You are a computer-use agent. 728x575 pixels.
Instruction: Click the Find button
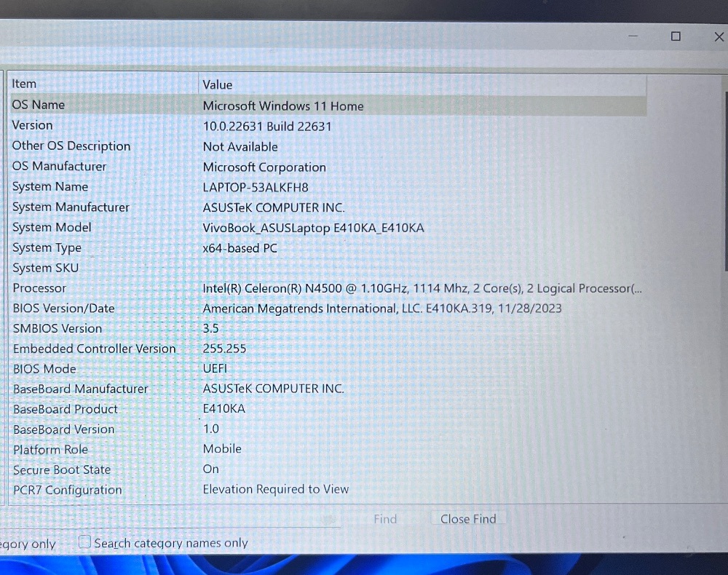[x=385, y=519]
